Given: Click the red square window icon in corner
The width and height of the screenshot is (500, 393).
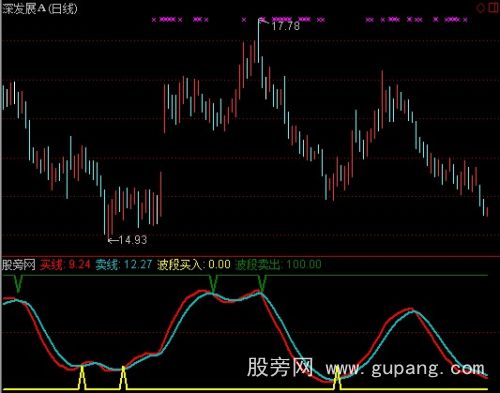Looking at the screenshot, I should tap(493, 7).
